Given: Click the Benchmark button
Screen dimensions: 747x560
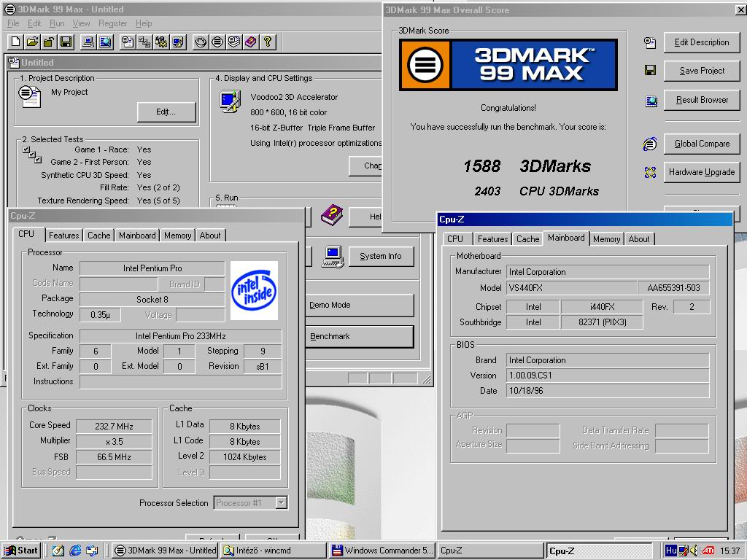Looking at the screenshot, I should pyautogui.click(x=359, y=337).
